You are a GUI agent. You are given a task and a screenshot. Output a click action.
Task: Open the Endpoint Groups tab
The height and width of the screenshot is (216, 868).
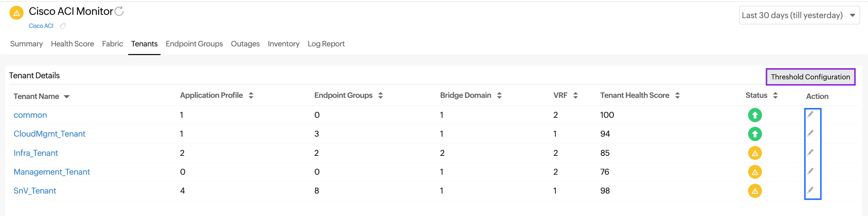[194, 44]
